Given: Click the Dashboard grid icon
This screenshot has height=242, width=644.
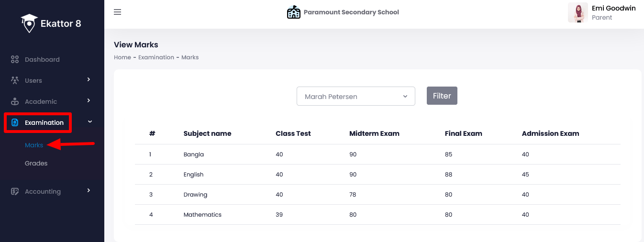Looking at the screenshot, I should pyautogui.click(x=14, y=59).
